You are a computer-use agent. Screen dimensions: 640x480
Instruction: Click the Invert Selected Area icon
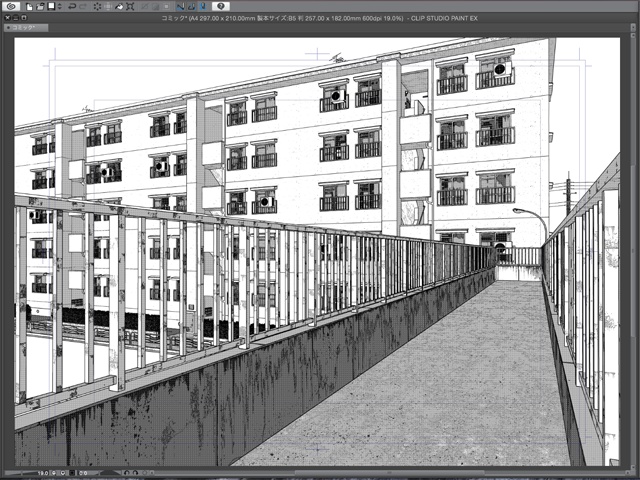(156, 6)
